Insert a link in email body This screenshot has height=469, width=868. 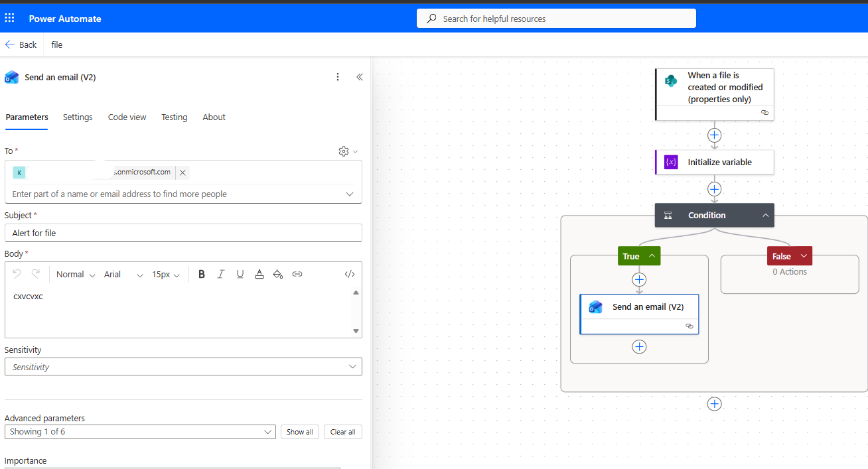297,274
